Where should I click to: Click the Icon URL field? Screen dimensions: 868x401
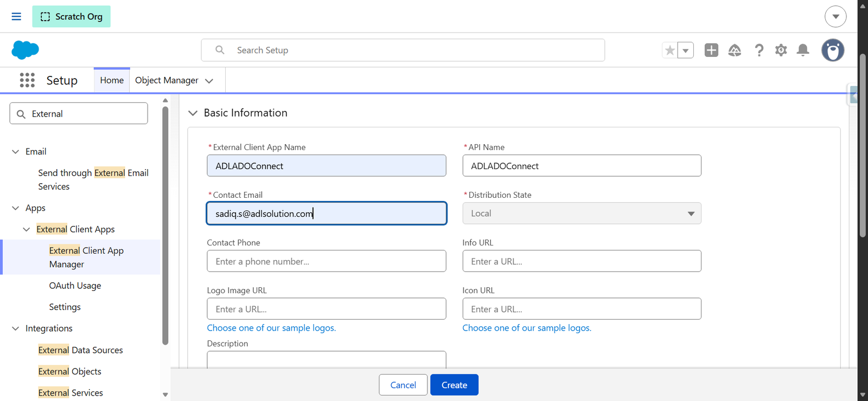click(582, 309)
